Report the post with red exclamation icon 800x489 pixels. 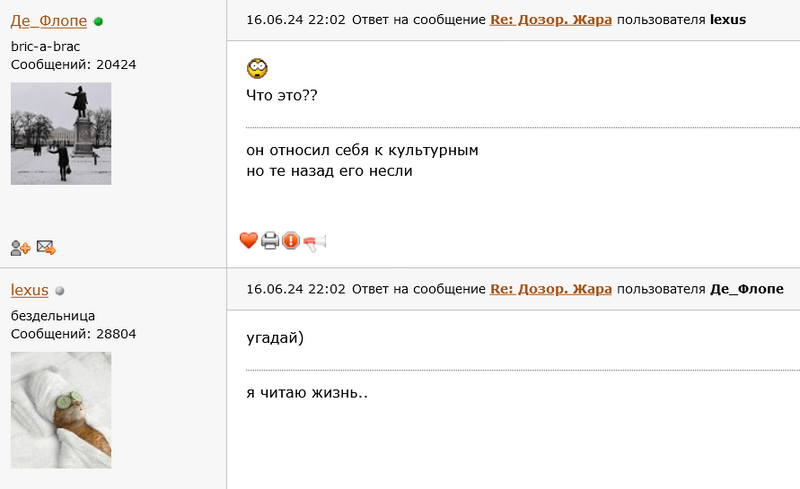[x=290, y=240]
